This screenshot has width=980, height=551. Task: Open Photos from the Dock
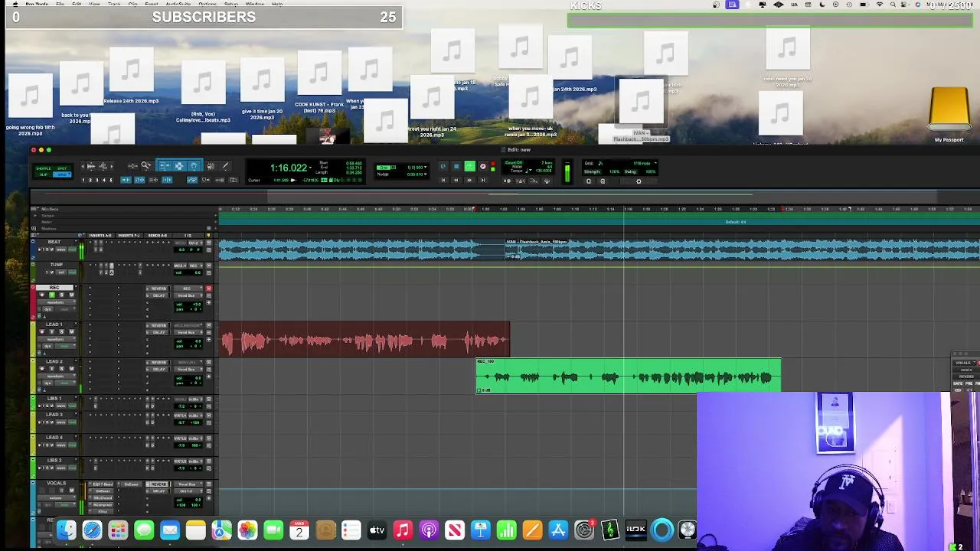(x=247, y=530)
